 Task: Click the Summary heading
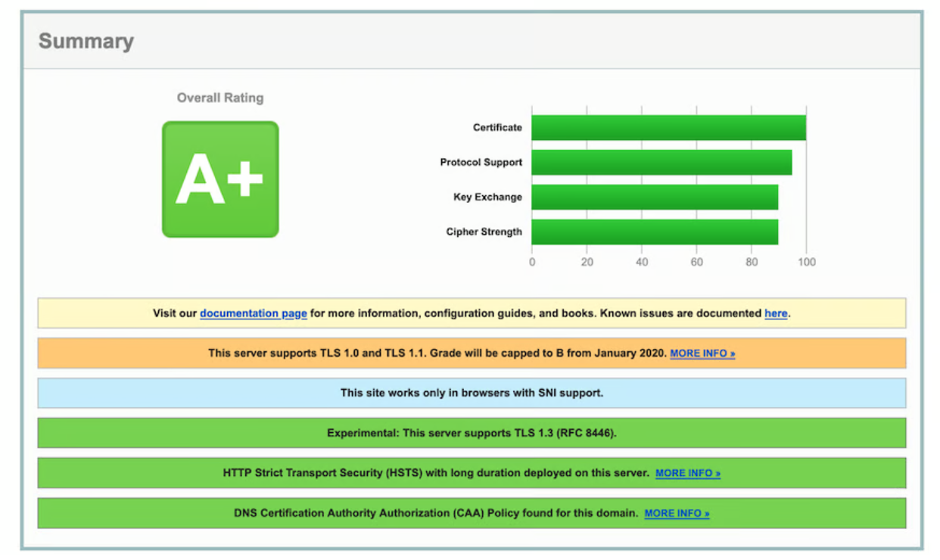tap(86, 41)
